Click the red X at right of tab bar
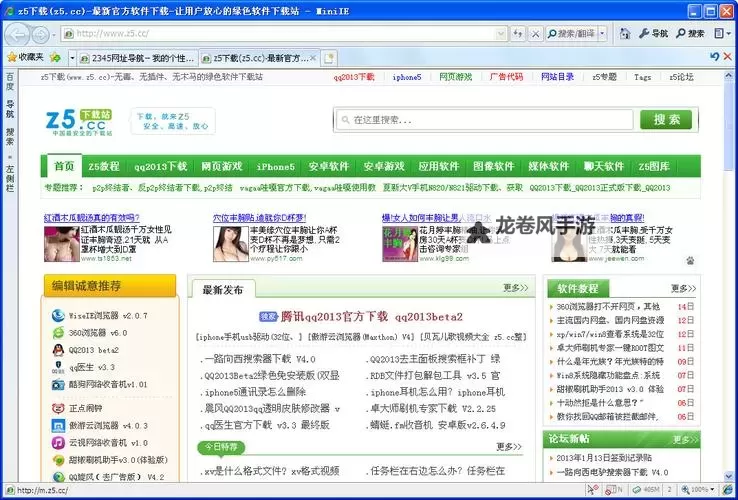The width and height of the screenshot is (738, 500). pyautogui.click(x=728, y=56)
